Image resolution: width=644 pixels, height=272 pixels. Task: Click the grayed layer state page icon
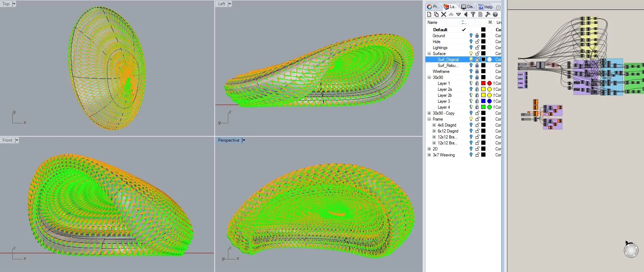click(x=481, y=14)
